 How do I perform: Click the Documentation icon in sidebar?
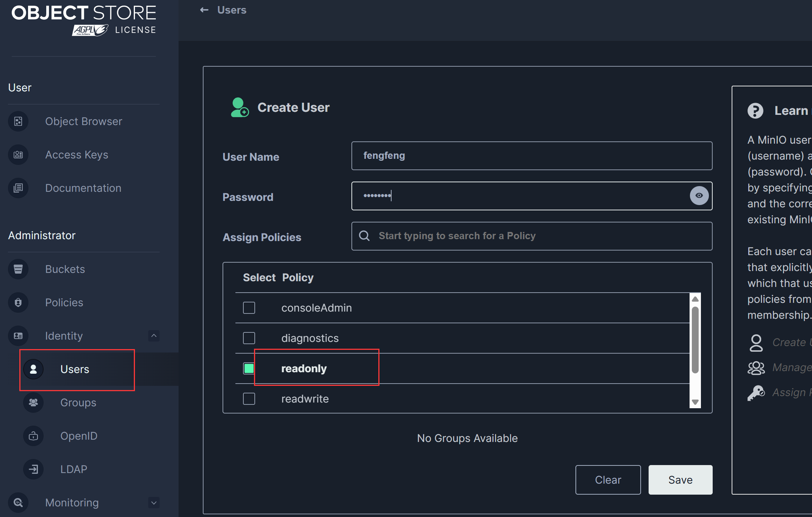18,188
